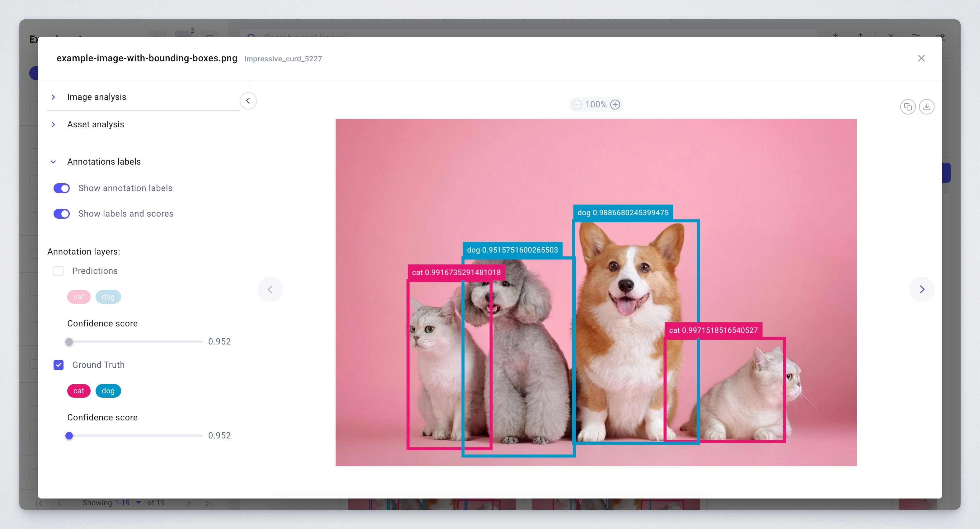Zoom out using the minus icon
The width and height of the screenshot is (980, 529).
577,104
